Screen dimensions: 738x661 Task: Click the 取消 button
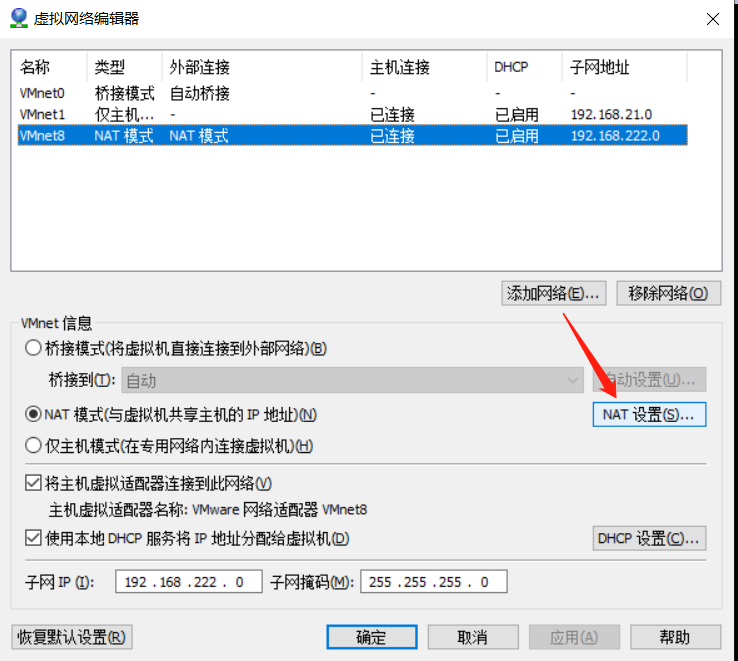[473, 637]
